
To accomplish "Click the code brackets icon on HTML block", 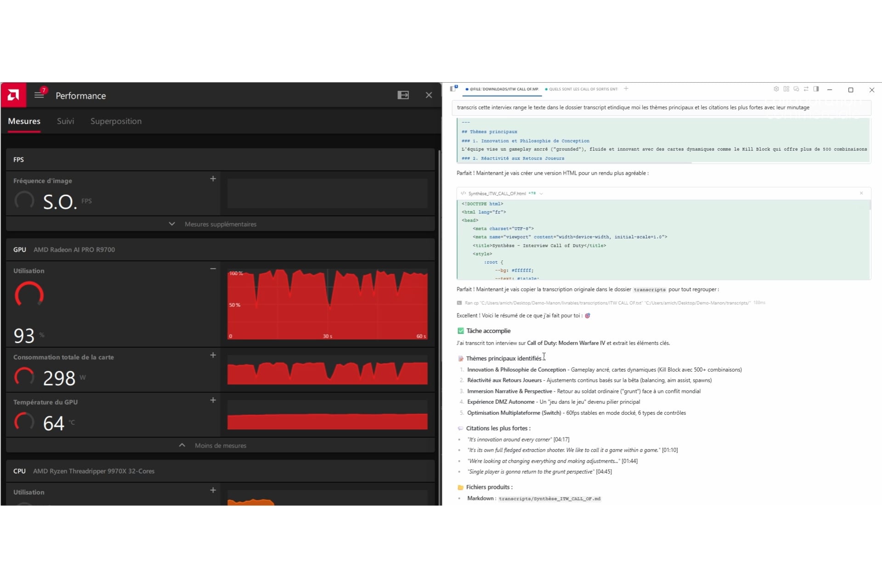I will click(x=464, y=194).
